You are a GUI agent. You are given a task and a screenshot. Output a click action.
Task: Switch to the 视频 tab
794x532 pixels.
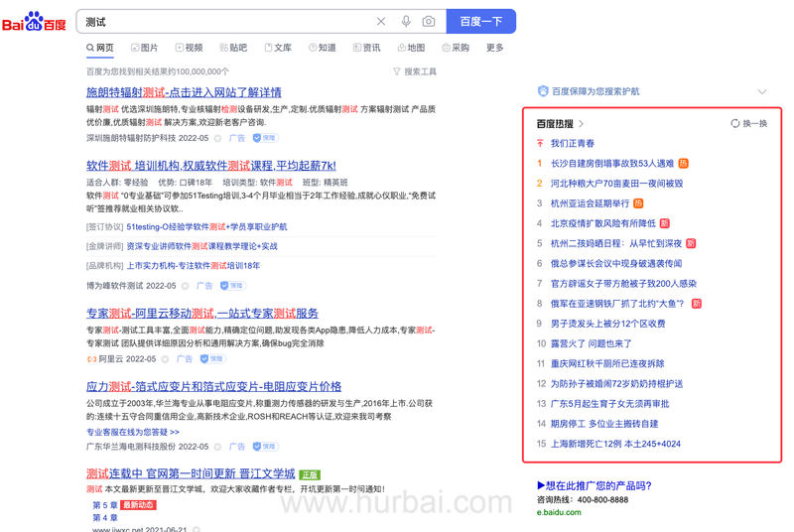click(x=189, y=48)
